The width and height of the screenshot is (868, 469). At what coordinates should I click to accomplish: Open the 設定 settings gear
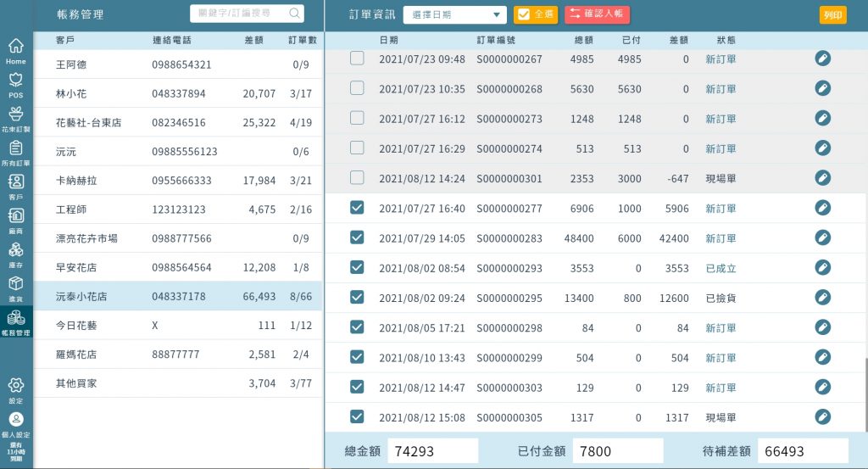click(16, 390)
